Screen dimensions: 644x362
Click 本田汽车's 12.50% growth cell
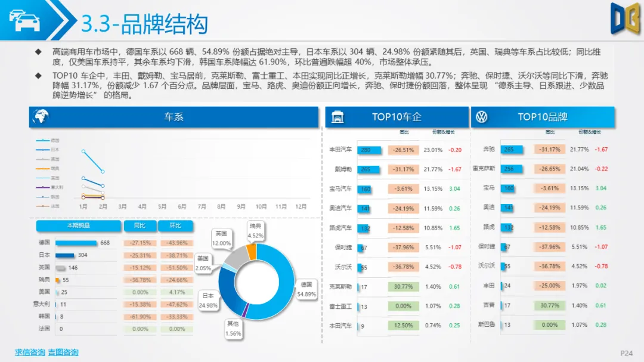click(x=403, y=326)
